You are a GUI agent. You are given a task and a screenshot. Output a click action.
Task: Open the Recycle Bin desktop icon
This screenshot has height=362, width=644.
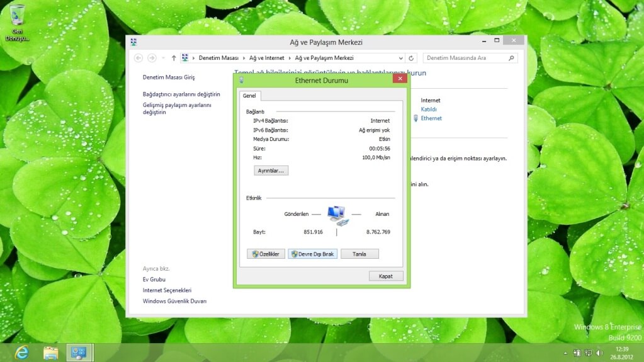(18, 19)
